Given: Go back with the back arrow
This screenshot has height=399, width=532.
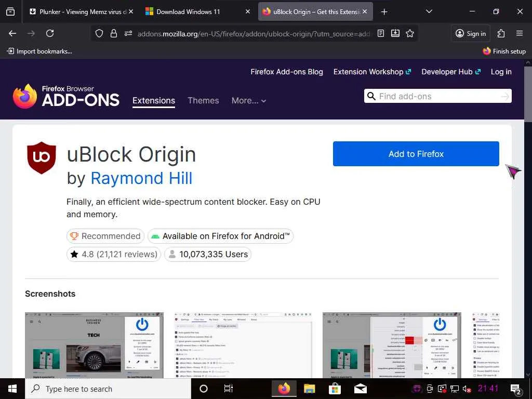Looking at the screenshot, I should tap(12, 33).
